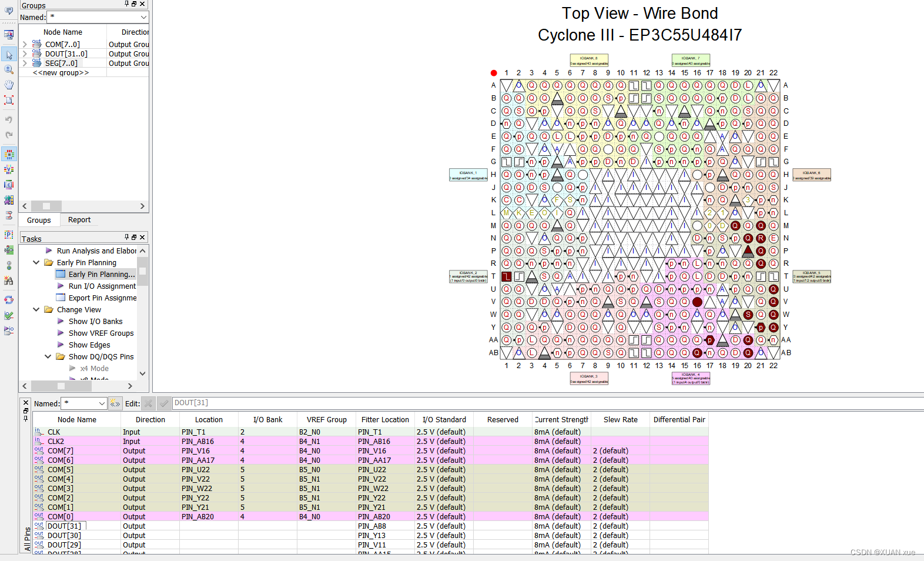Click the IOBANK_5 label right of the package
924x561 pixels.
(812, 277)
